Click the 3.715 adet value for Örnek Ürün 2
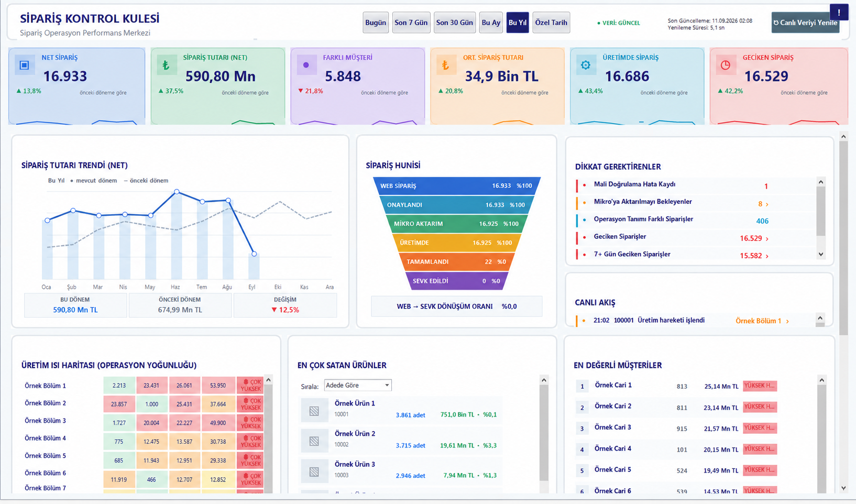 [410, 445]
